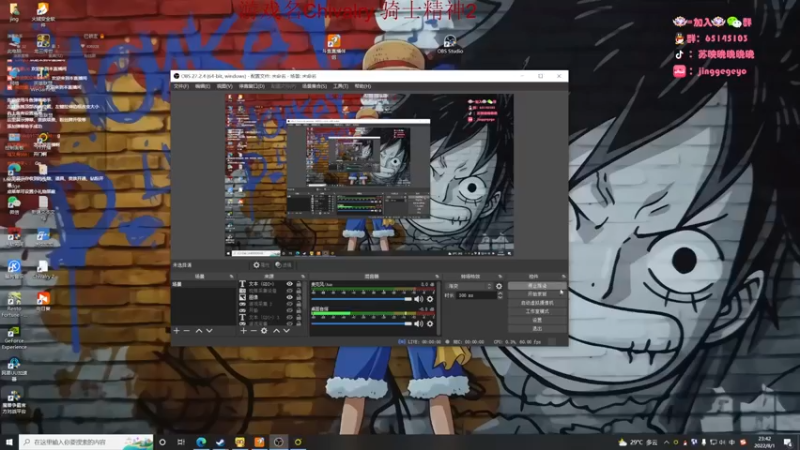Screen dimensions: 800x450
Task: Adjust the 麦克风/Aux volume slider
Action: 362,299
